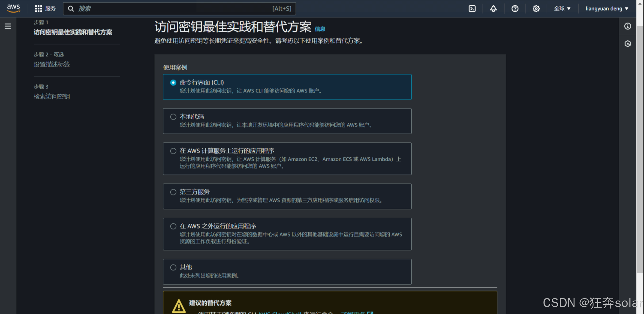Choose 在 AWS 之外运行的应用程序 option
The width and height of the screenshot is (644, 314).
click(173, 226)
